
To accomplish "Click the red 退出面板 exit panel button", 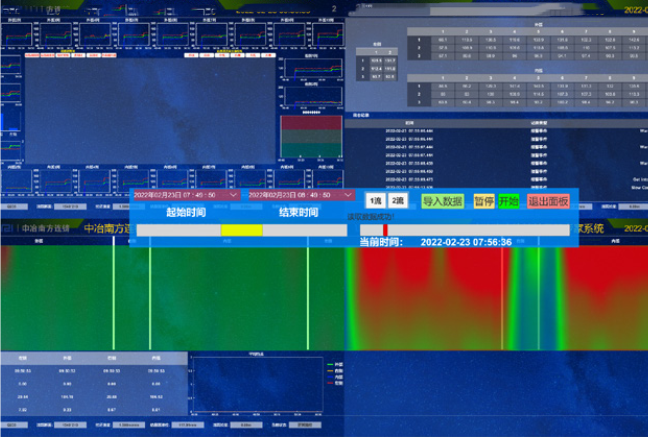I will 548,201.
